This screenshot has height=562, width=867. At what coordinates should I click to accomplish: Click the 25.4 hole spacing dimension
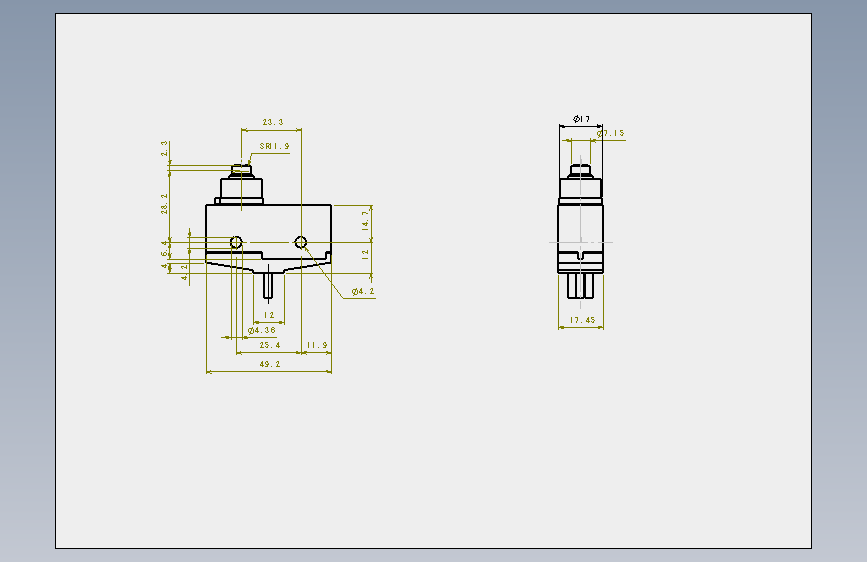tap(270, 345)
